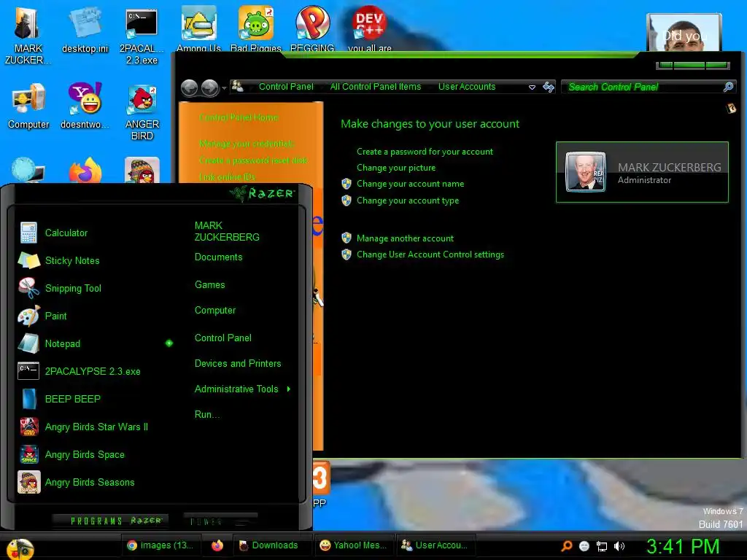This screenshot has height=560, width=747.
Task: Click the 3:41 PM taskbar clock
Action: [682, 546]
